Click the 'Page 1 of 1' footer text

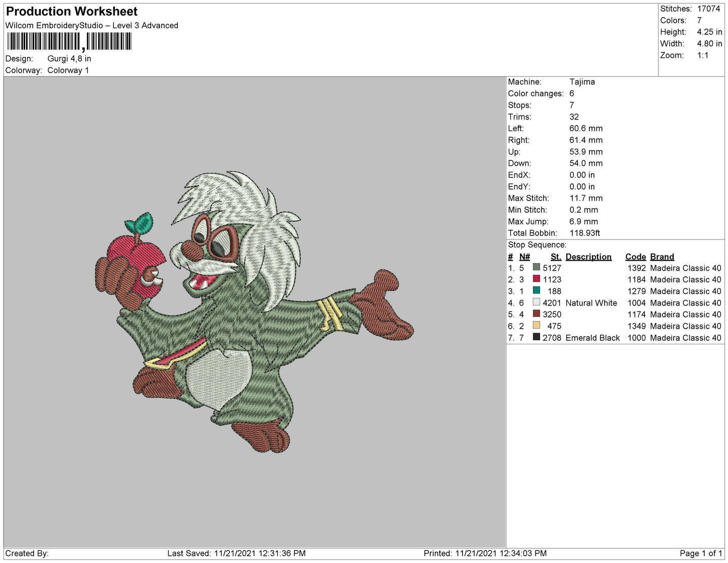[x=701, y=553]
